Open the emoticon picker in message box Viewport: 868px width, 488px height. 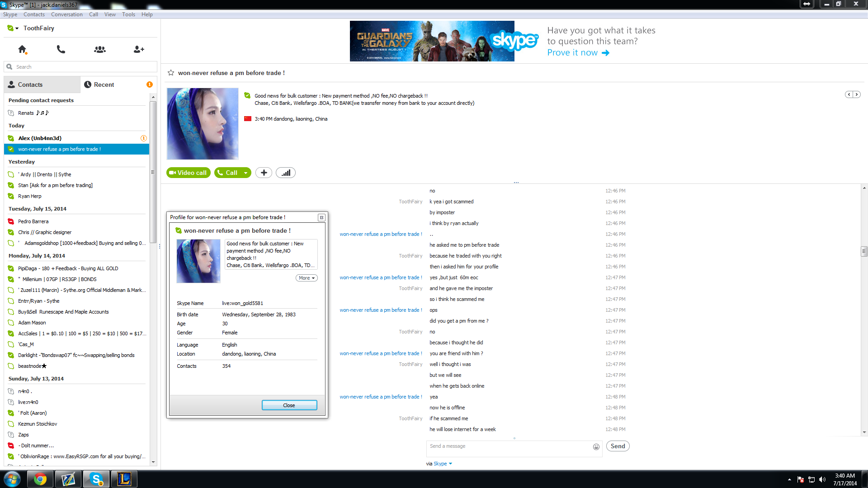[x=596, y=446]
